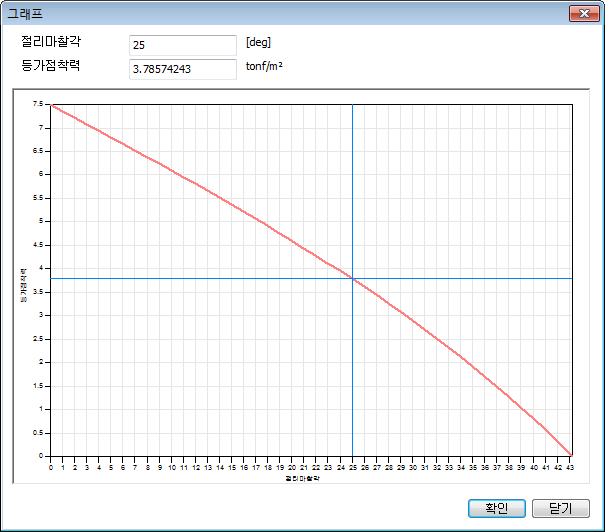Click the red curve's end at 43
This screenshot has width=605, height=532.
(569, 454)
